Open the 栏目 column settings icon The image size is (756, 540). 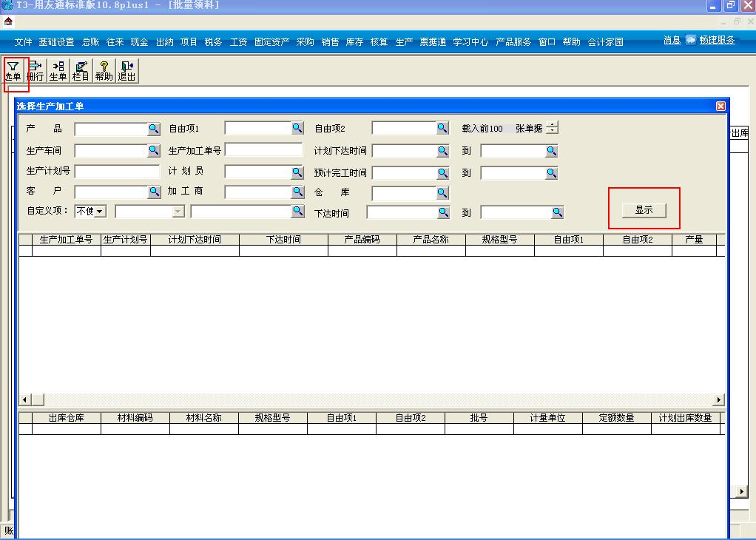tap(81, 71)
